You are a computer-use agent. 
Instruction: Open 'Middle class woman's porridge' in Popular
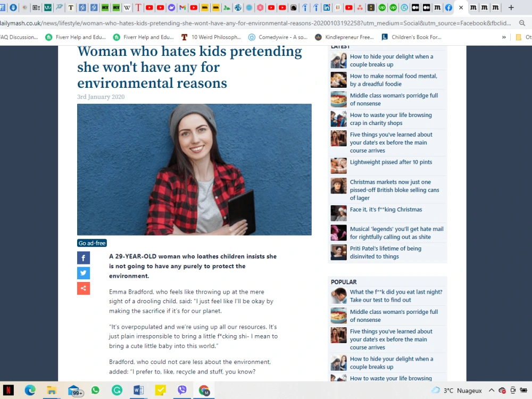point(394,316)
